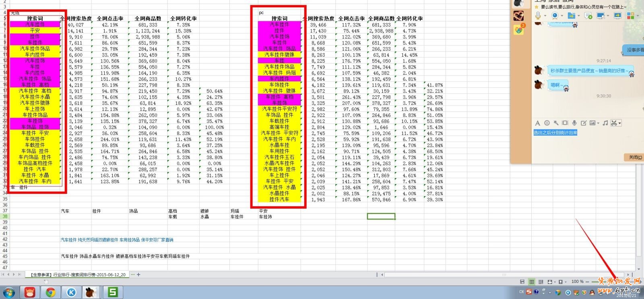Click the zoom out minus button
This screenshot has height=299, width=644.
[587, 282]
